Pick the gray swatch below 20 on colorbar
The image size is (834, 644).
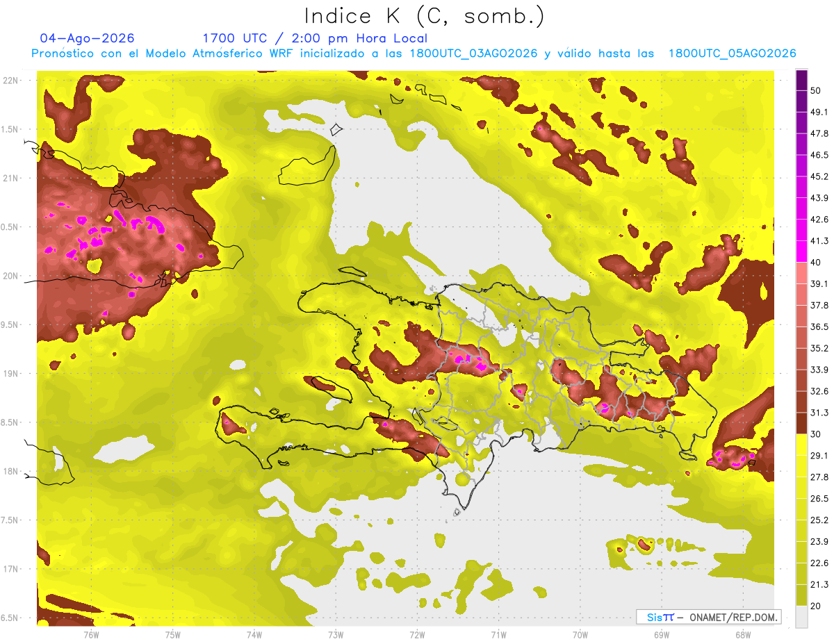[801, 616]
